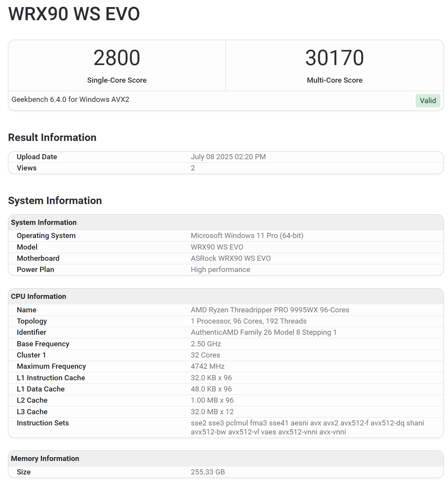The image size is (448, 485).
Task: Click the Single-Core Score value 2800
Action: (x=117, y=58)
